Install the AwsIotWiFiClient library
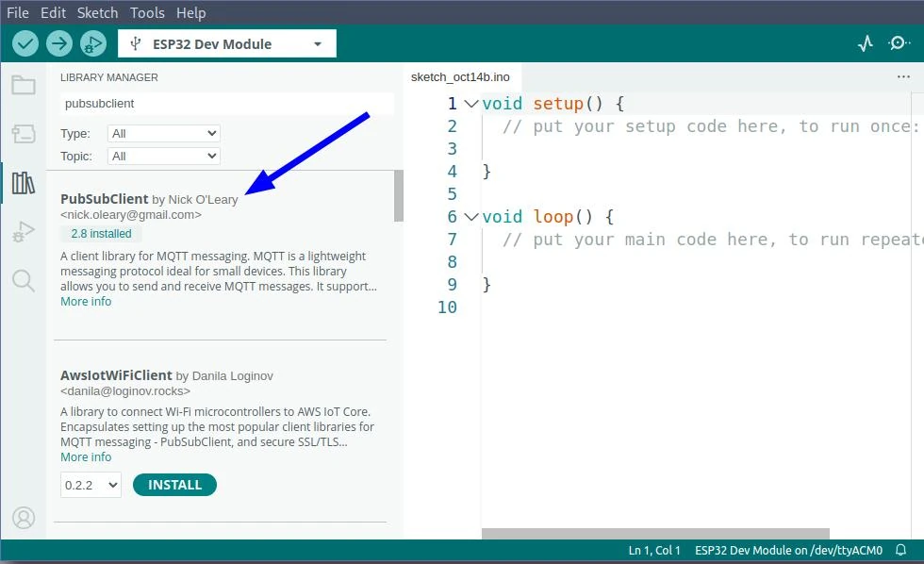This screenshot has width=924, height=564. (x=174, y=485)
